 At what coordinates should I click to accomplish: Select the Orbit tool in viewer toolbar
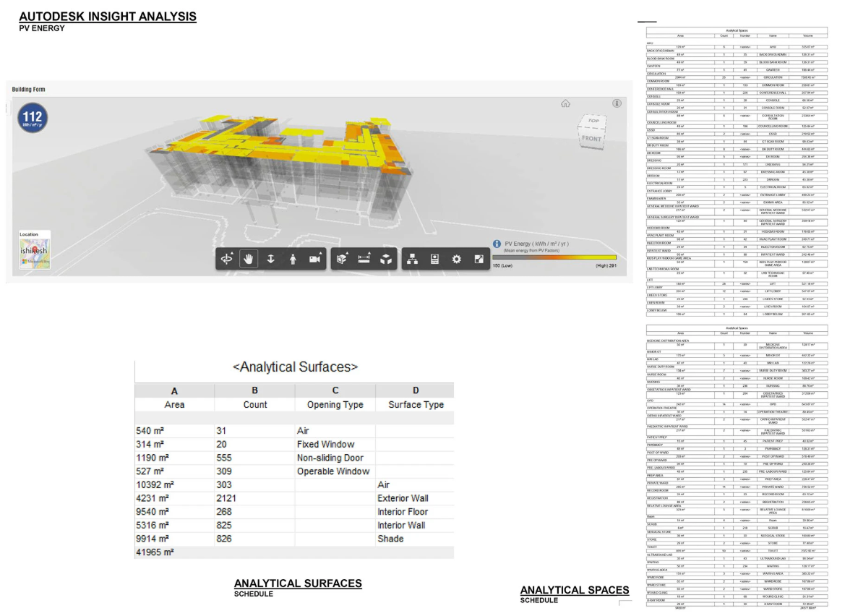(226, 259)
